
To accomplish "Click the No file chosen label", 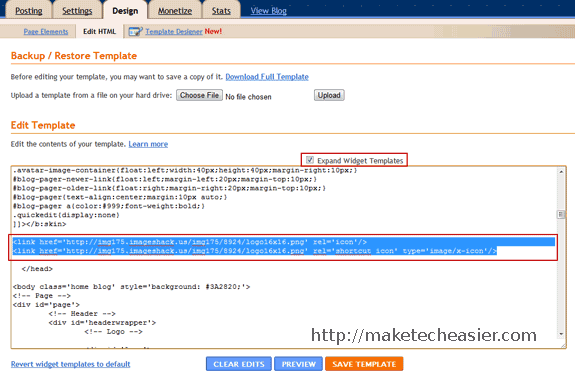I will pos(248,97).
